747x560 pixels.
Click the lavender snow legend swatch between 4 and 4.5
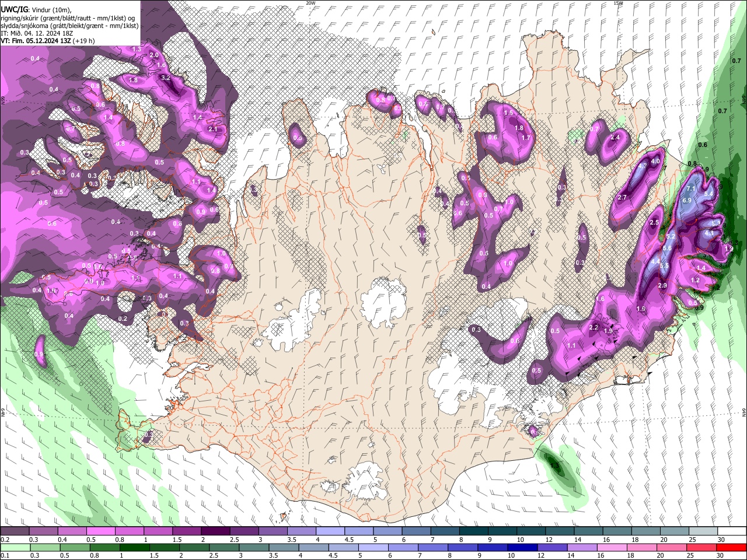pos(330,531)
